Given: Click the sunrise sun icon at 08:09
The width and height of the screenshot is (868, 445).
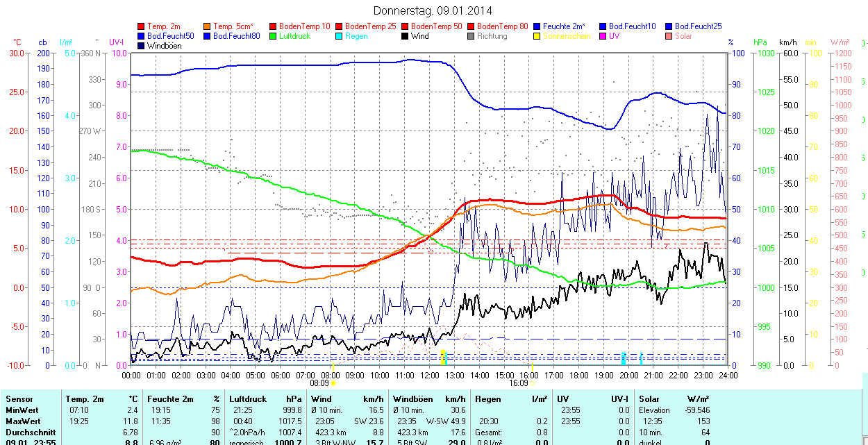Looking at the screenshot, I should [334, 383].
